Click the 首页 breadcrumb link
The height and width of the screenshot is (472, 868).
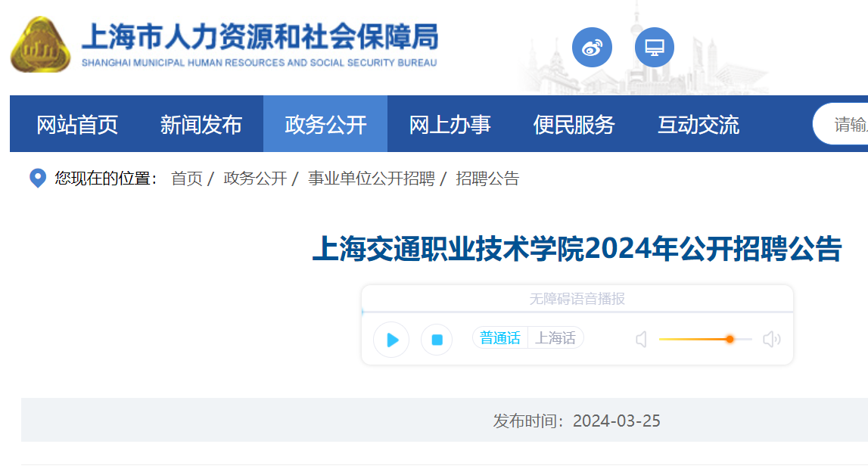point(187,179)
